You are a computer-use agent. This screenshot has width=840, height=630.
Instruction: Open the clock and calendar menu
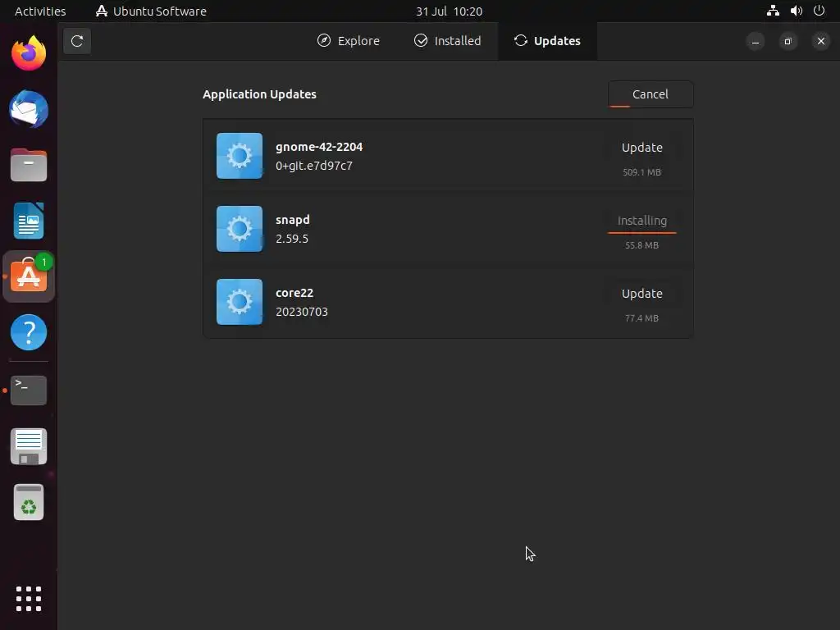point(449,11)
